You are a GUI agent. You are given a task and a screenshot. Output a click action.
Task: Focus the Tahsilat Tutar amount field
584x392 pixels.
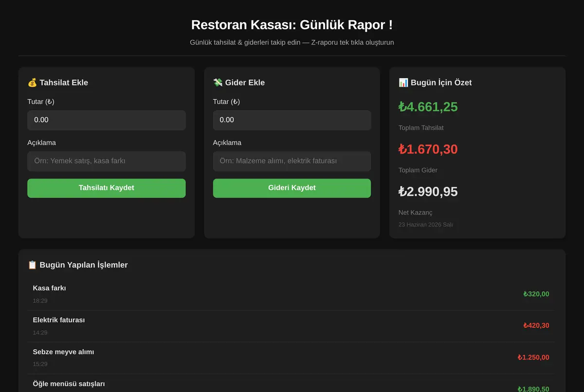coord(107,120)
